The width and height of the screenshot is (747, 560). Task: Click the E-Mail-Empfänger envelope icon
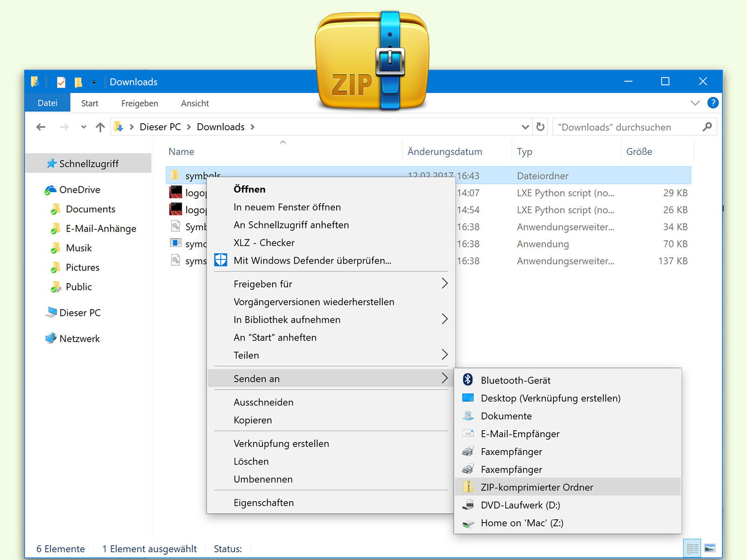point(468,433)
